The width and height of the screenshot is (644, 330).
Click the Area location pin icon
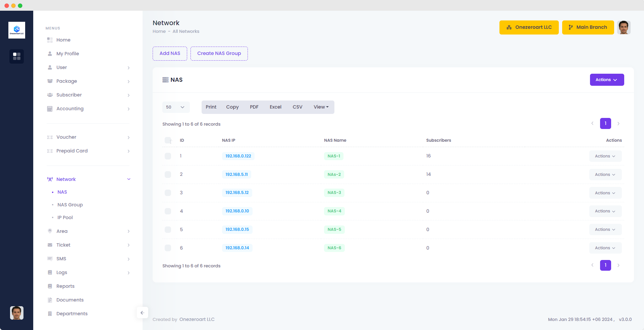[50, 231]
